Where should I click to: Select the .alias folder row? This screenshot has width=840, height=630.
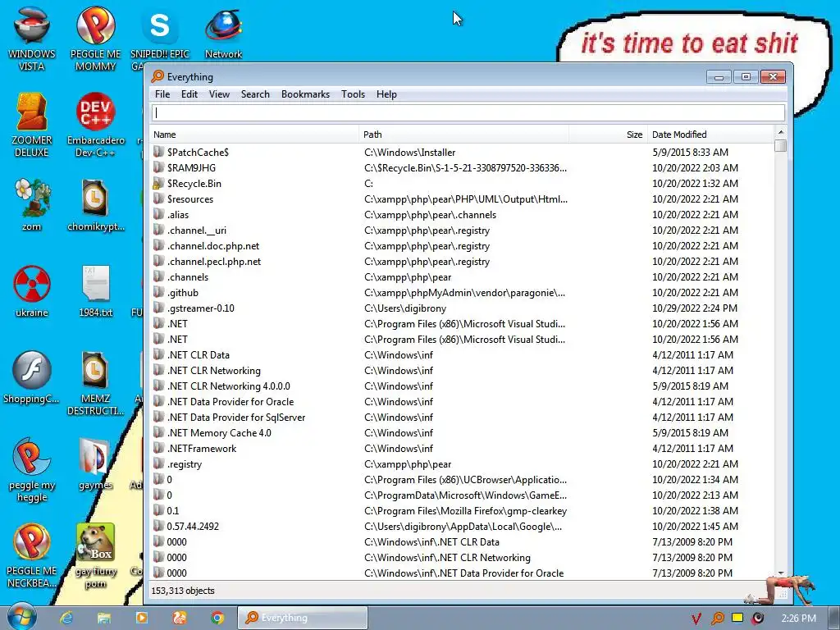(x=462, y=214)
